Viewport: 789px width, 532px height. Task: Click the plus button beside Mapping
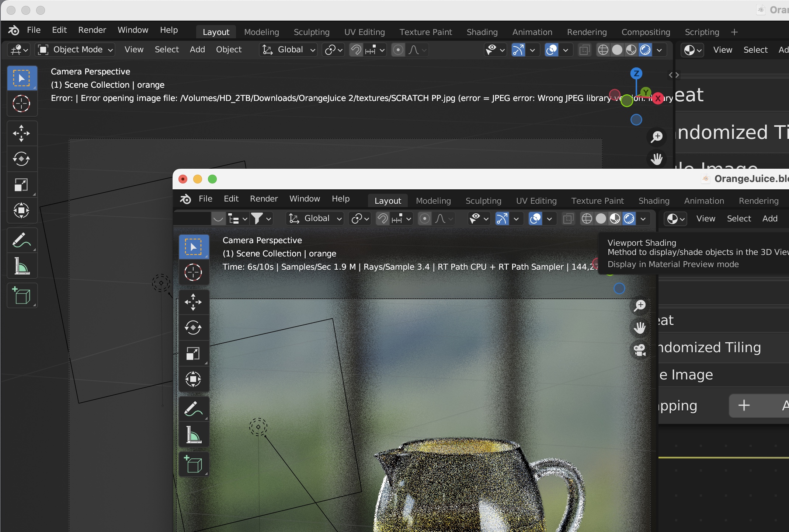744,405
